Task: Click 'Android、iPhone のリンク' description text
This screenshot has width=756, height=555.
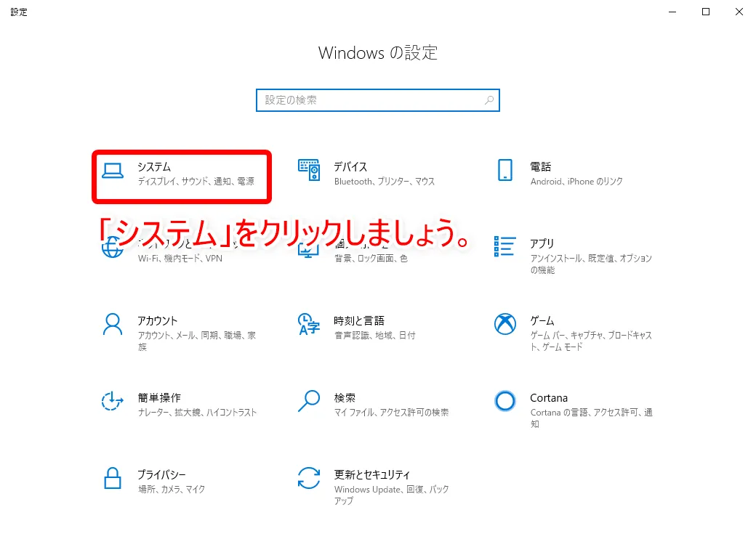Action: 576,181
